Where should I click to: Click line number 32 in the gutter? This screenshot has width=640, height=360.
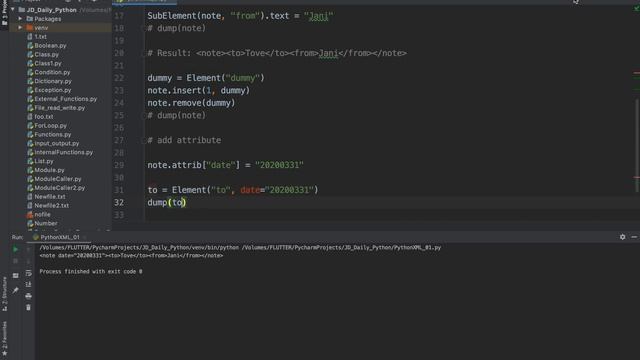[x=119, y=202]
